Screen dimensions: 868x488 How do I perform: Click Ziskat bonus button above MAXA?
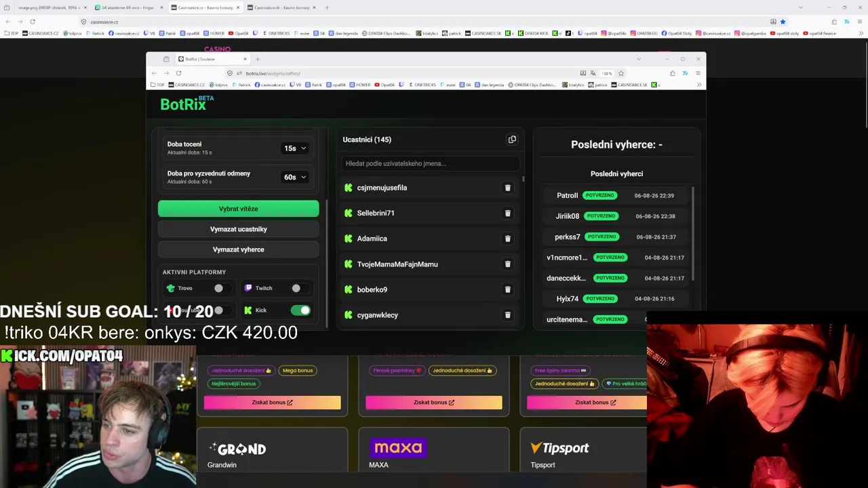434,403
